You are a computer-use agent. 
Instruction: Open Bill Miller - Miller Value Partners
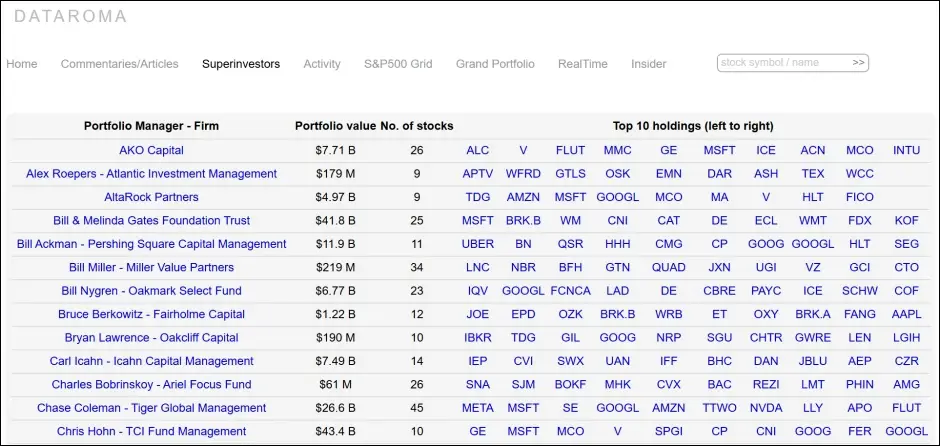[152, 267]
